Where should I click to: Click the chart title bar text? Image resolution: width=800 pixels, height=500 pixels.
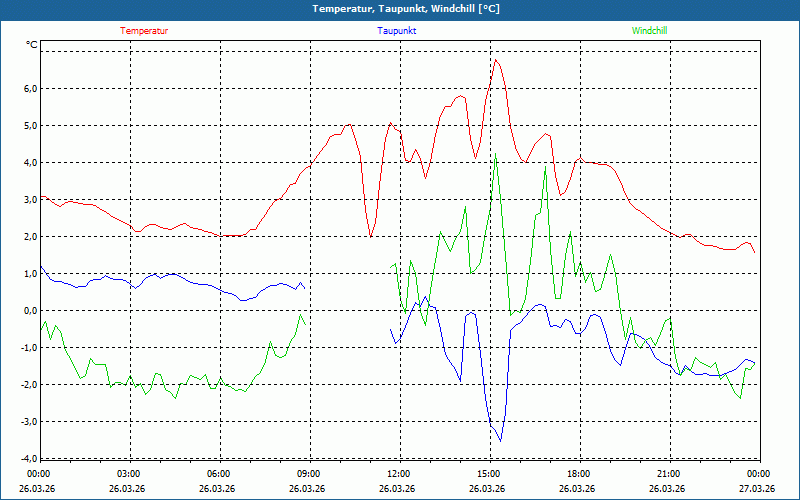(399, 9)
